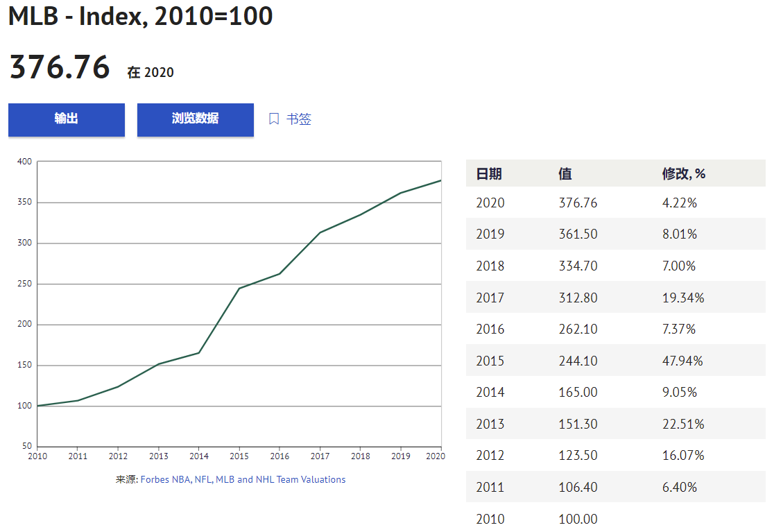The width and height of the screenshot is (774, 532).
Task: Click the 376.76 headline value
Action: click(x=60, y=68)
